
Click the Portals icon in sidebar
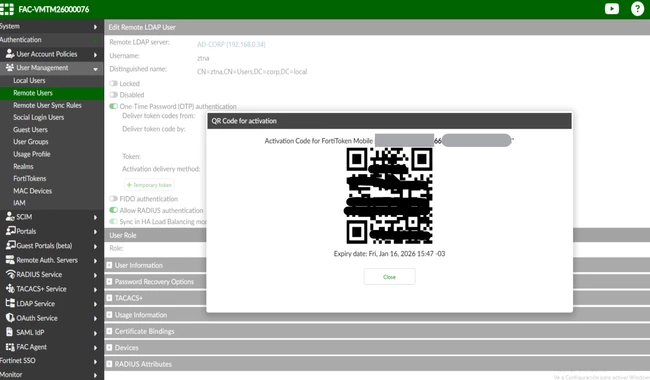(10, 230)
